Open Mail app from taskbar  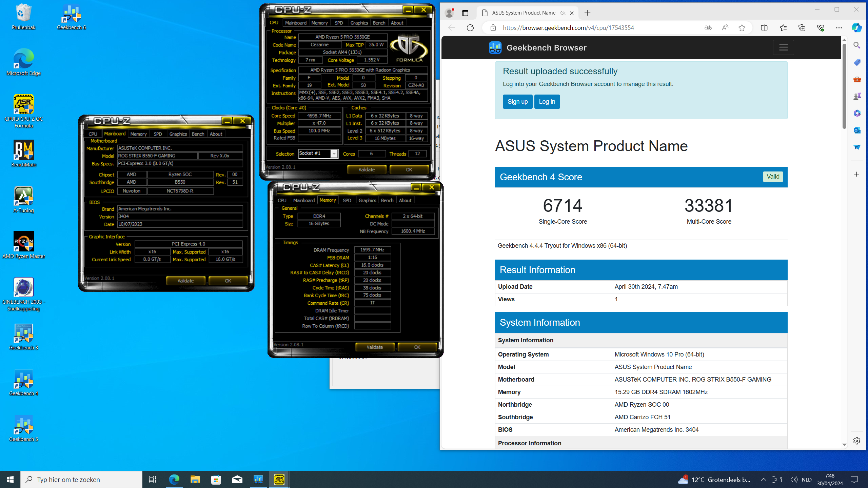tap(237, 480)
